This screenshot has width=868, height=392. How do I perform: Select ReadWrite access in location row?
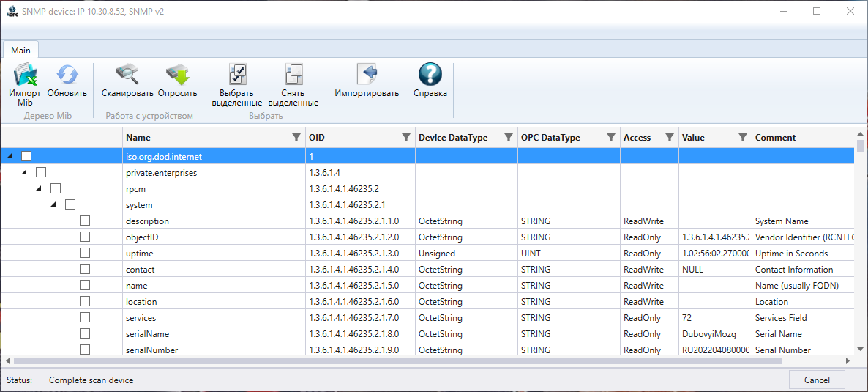(x=649, y=302)
